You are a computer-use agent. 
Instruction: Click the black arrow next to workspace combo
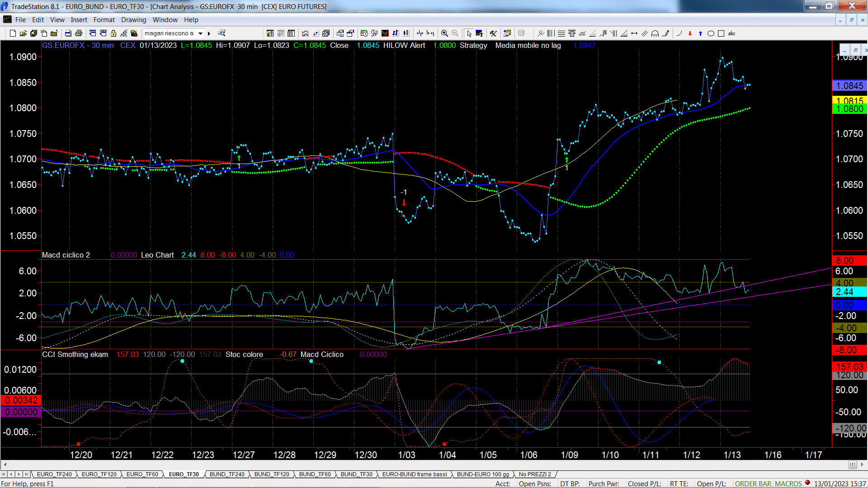point(209,33)
